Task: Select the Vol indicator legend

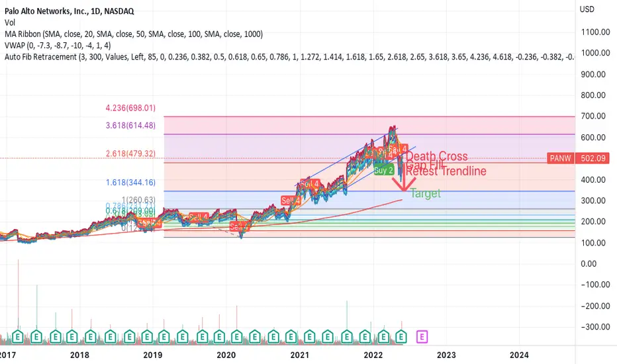Action: click(10, 23)
